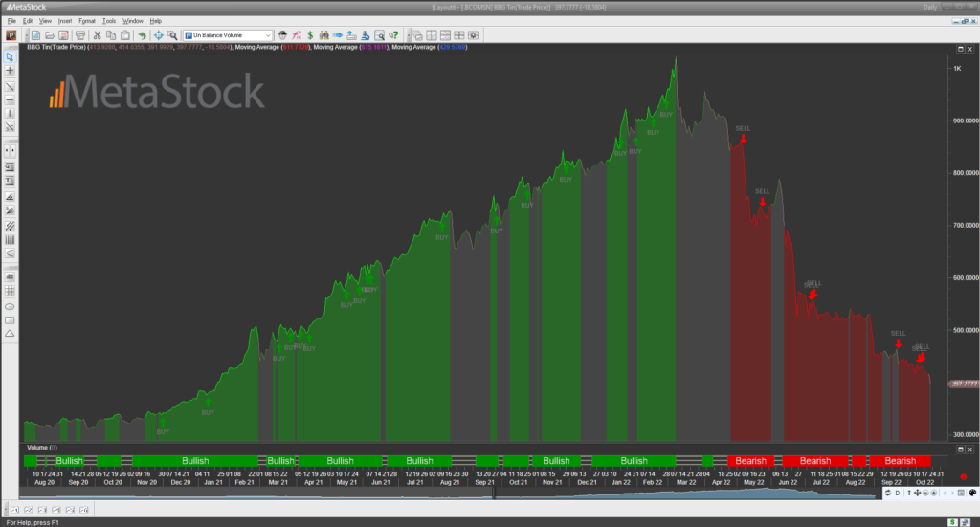This screenshot has width=980, height=527.
Task: Select the triangle drawing tool
Action: pos(10,333)
